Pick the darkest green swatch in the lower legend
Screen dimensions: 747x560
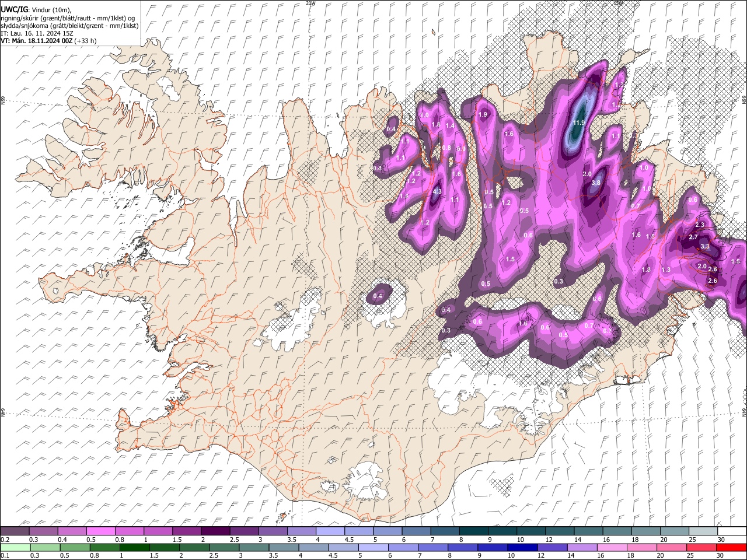[134, 547]
